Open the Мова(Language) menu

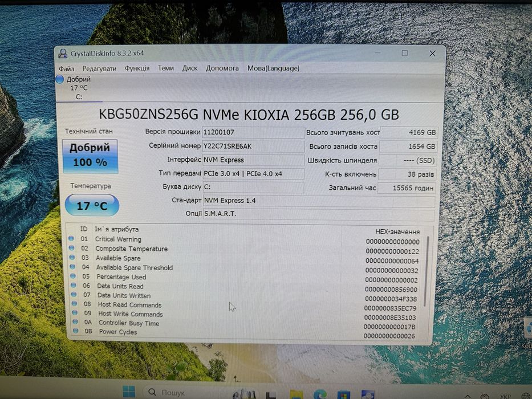[x=273, y=68]
